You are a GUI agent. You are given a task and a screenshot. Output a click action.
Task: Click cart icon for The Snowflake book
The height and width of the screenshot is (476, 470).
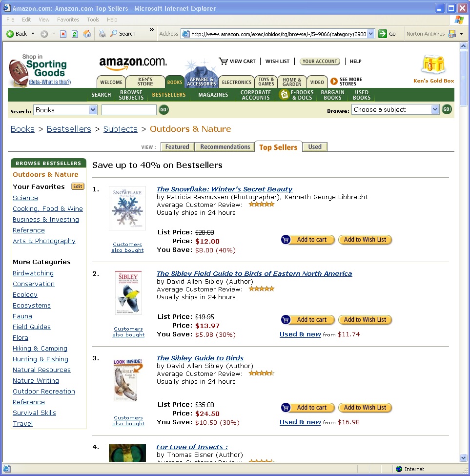pyautogui.click(x=286, y=240)
